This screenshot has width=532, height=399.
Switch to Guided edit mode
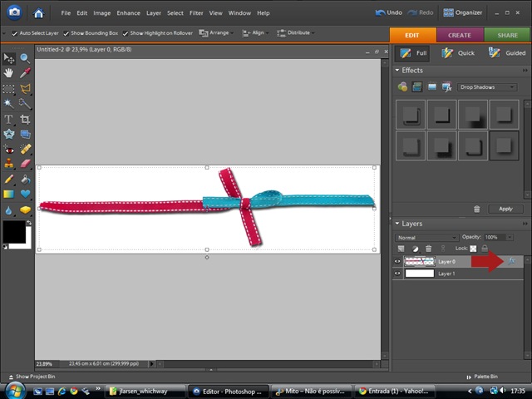pos(506,53)
